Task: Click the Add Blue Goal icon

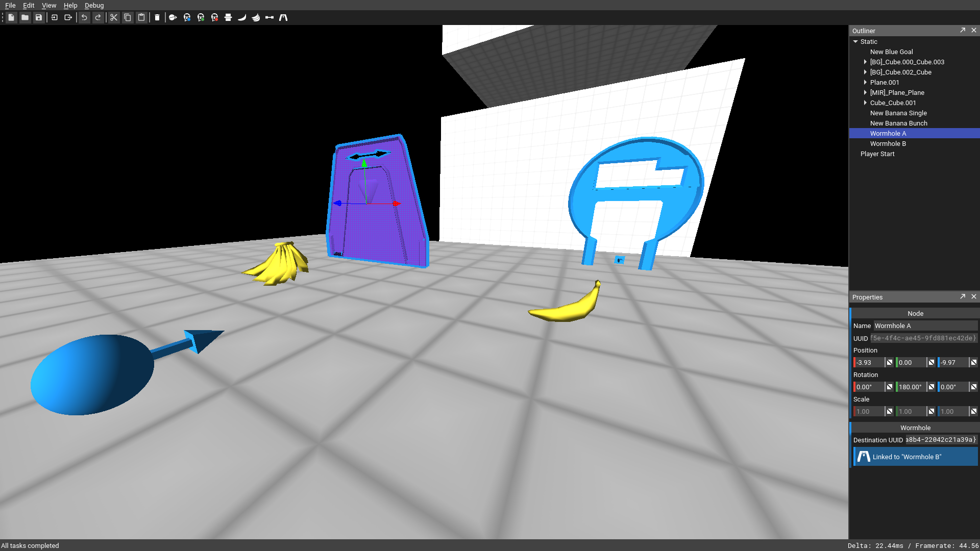Action: point(187,17)
